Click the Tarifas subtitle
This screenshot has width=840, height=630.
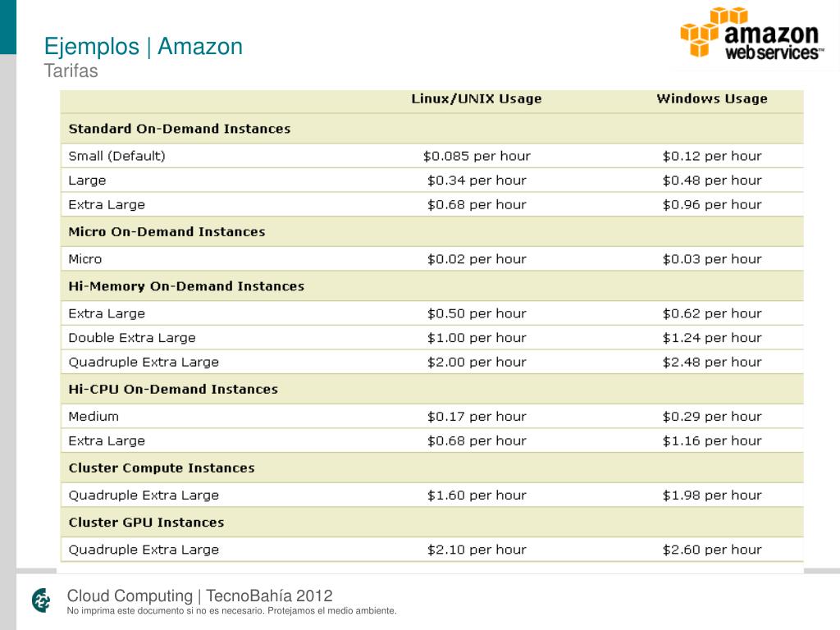coord(71,71)
